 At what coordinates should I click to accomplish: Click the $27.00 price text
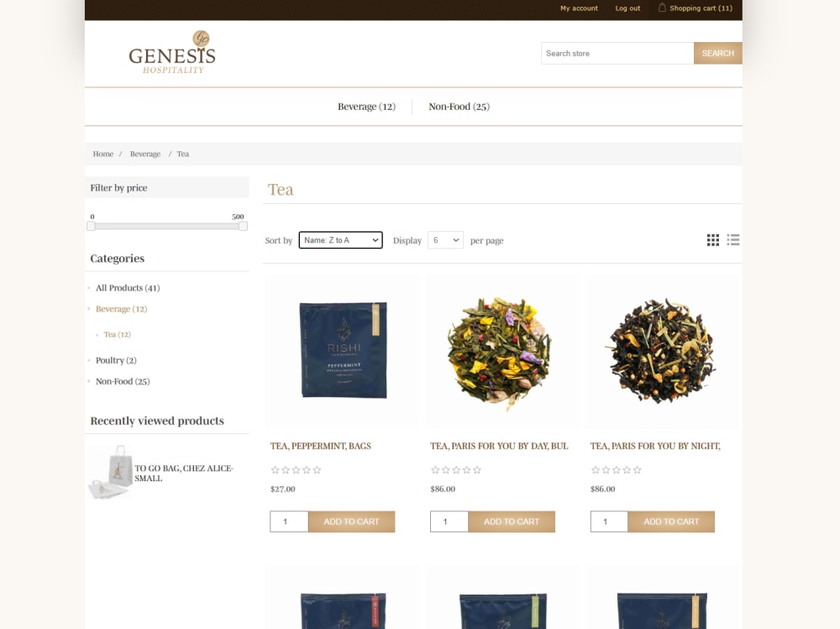[x=283, y=489]
